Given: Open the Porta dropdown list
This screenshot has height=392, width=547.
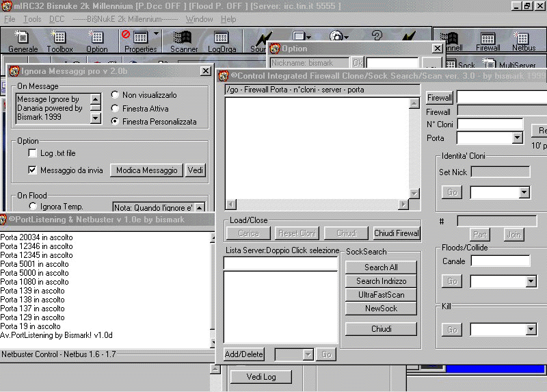Looking at the screenshot, I should pos(518,138).
